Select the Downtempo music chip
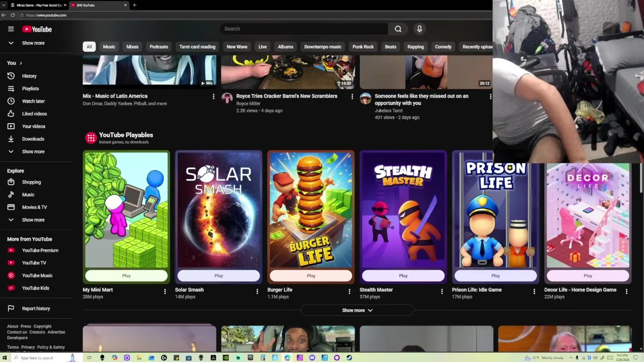Screen dimensions: 644x362 point(323,47)
